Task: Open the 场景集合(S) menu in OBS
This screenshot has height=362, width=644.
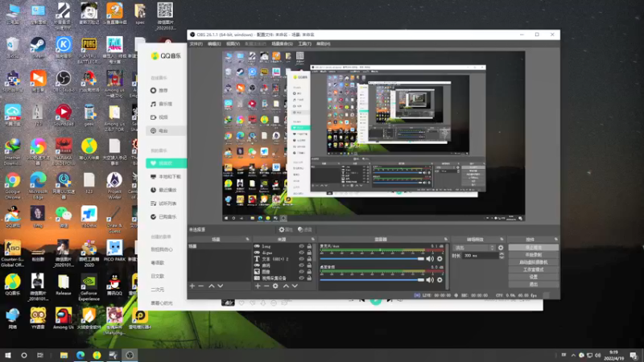Action: (x=283, y=44)
